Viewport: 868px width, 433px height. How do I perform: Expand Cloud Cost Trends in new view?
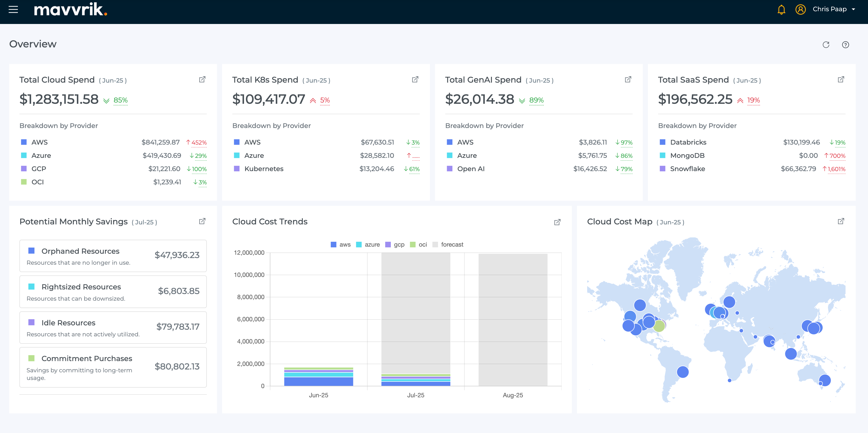click(557, 222)
